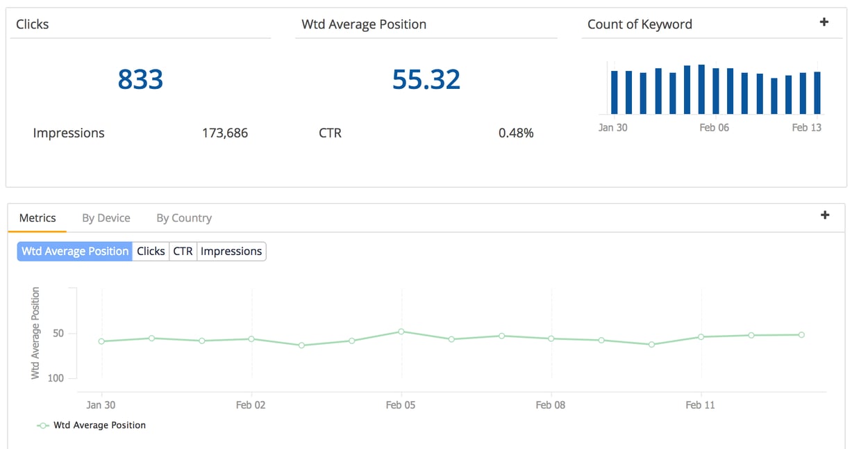Image resolution: width=868 pixels, height=449 pixels.
Task: Click the Feb 05 axis label on line chart
Action: (401, 405)
